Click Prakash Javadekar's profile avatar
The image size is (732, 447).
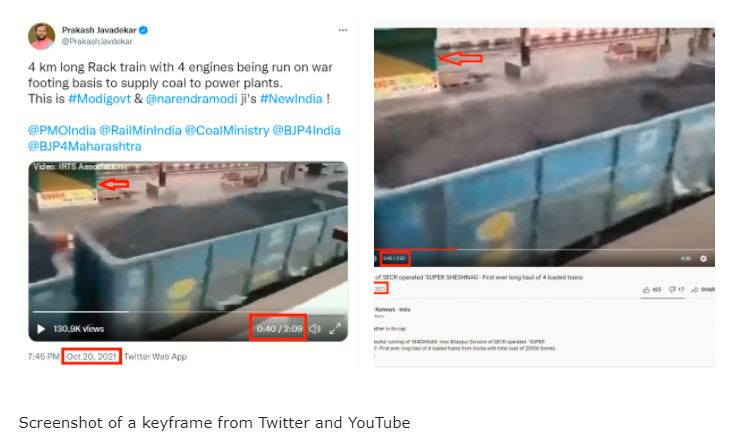[x=42, y=36]
